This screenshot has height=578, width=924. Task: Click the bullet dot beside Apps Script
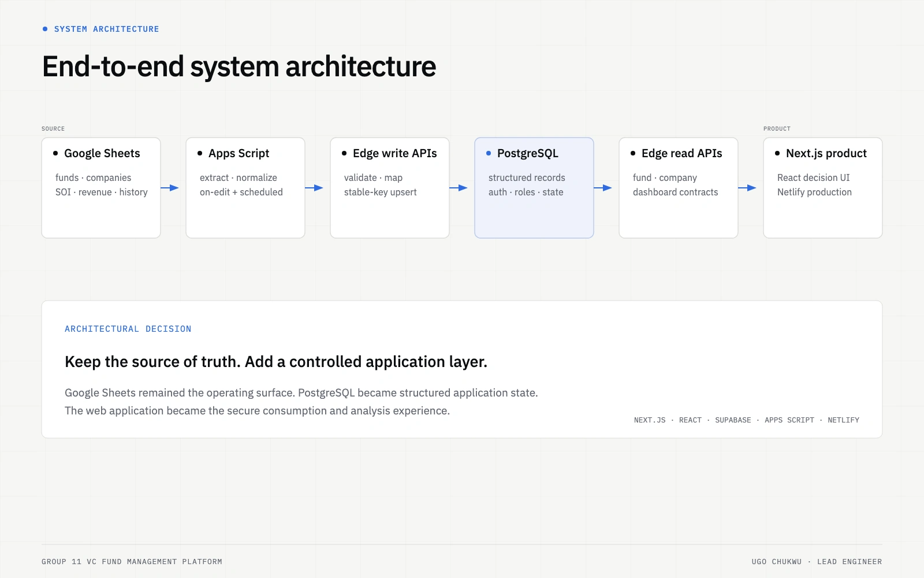(x=200, y=153)
